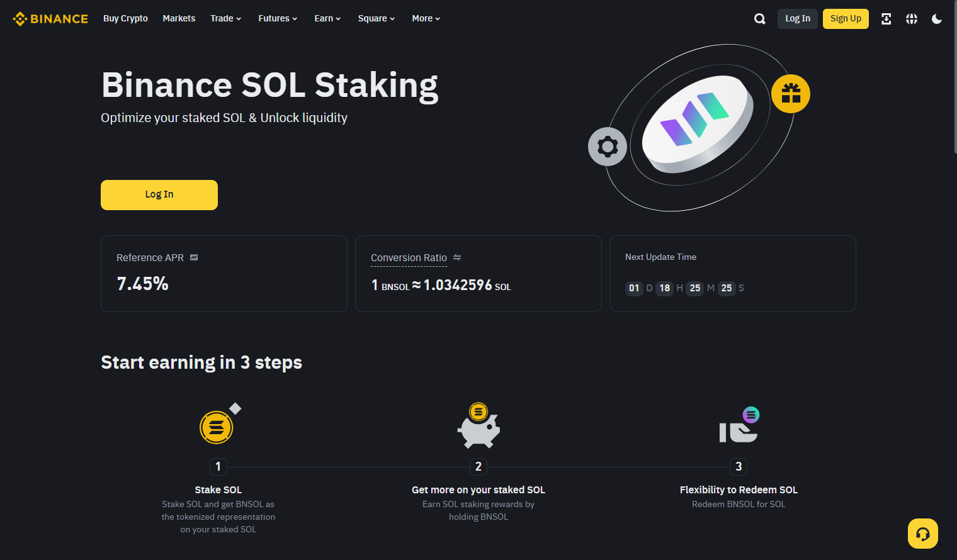Click the Binance SOL Staking heading

(x=269, y=86)
